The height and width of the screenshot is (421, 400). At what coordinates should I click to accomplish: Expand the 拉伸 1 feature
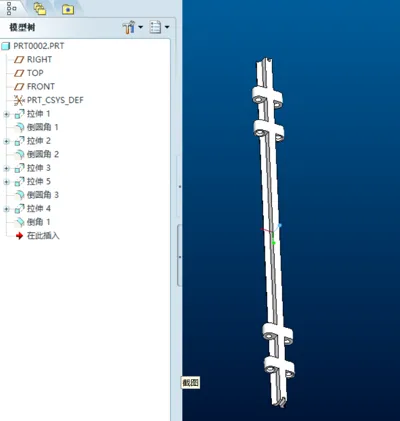[6, 114]
